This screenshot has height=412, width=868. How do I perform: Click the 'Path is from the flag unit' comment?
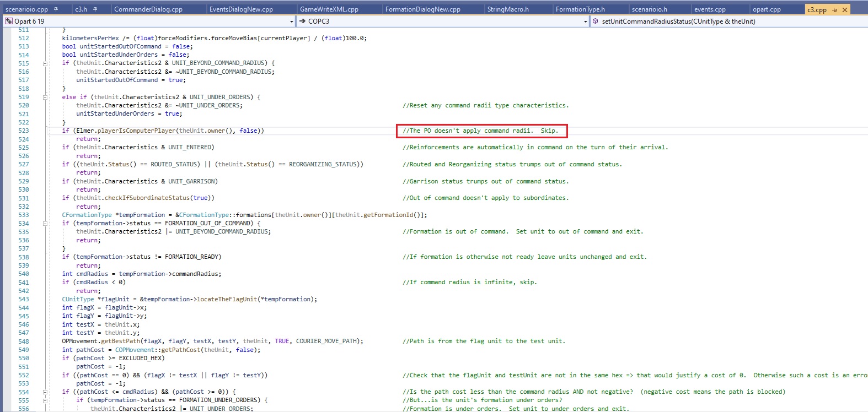tap(484, 341)
